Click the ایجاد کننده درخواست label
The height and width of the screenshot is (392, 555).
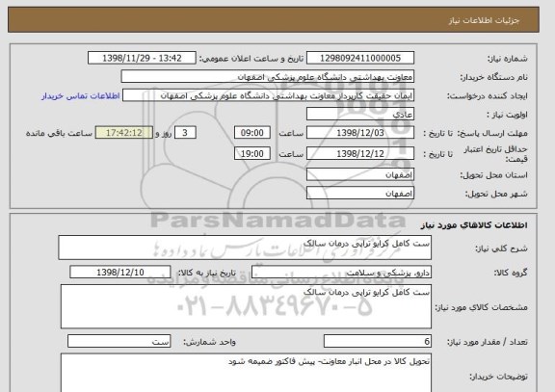click(487, 96)
